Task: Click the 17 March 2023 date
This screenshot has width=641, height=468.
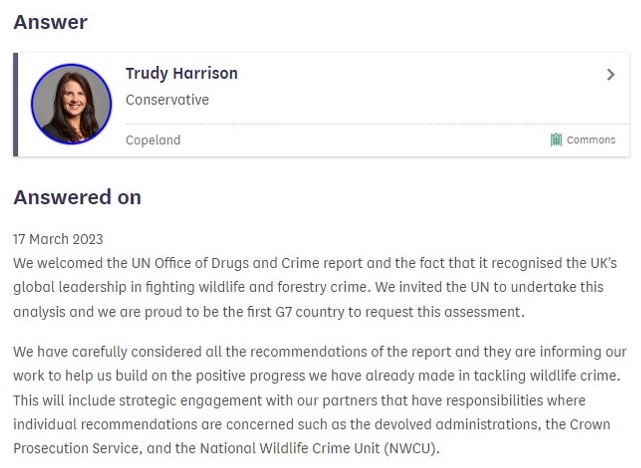Action: click(58, 239)
